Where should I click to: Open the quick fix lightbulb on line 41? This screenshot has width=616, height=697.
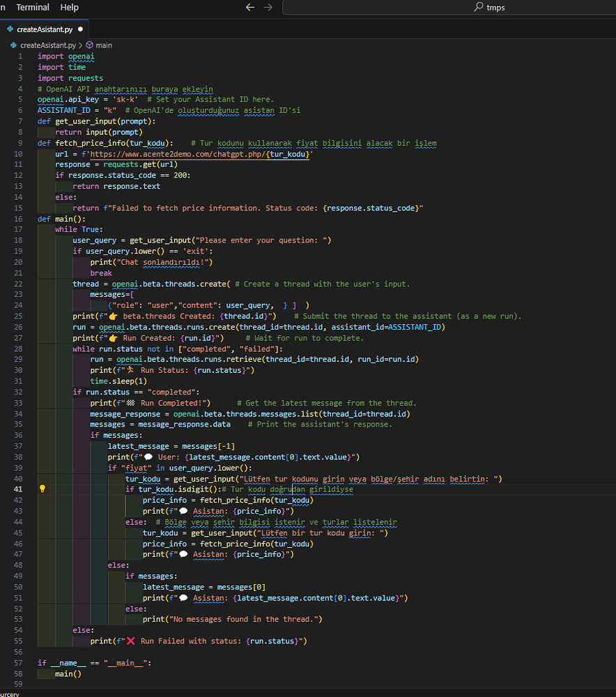tap(42, 489)
